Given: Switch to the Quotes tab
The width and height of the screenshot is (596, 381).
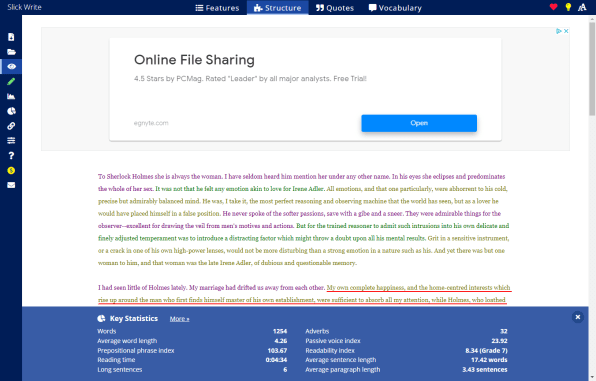Looking at the screenshot, I should coord(334,8).
